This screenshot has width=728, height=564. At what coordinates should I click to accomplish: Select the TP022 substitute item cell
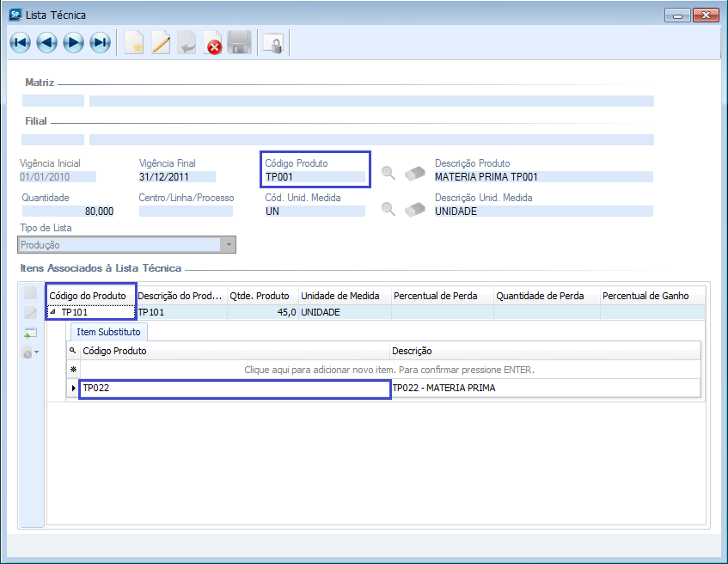point(234,389)
